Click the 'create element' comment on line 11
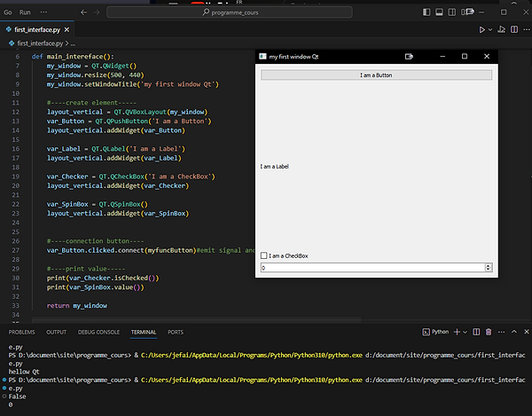532x416 pixels. tap(91, 103)
